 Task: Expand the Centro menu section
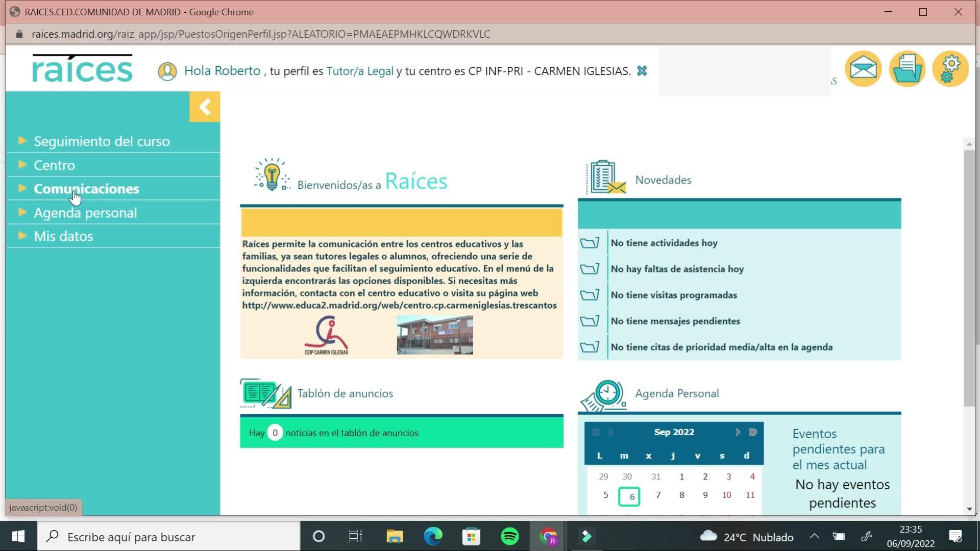click(54, 165)
